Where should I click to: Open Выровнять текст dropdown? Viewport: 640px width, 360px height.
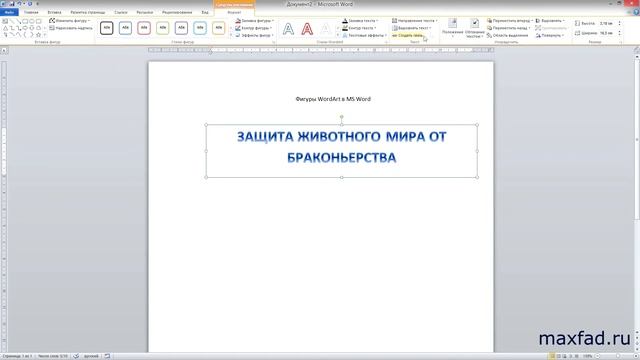(x=412, y=28)
